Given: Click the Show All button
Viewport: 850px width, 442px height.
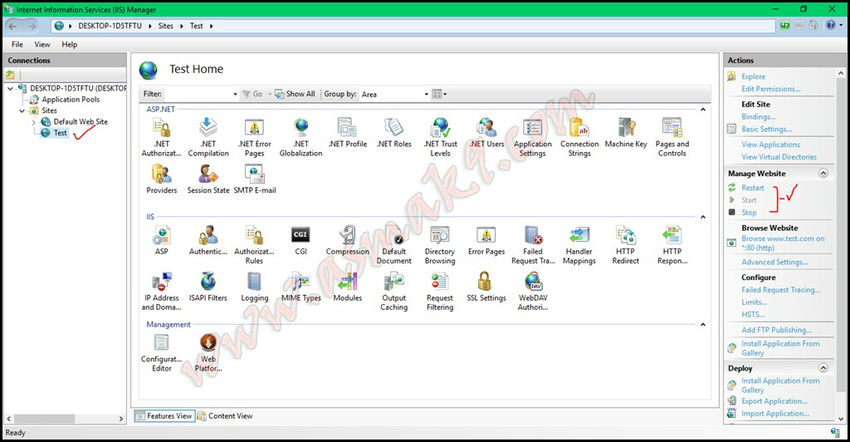Looking at the screenshot, I should pyautogui.click(x=295, y=94).
